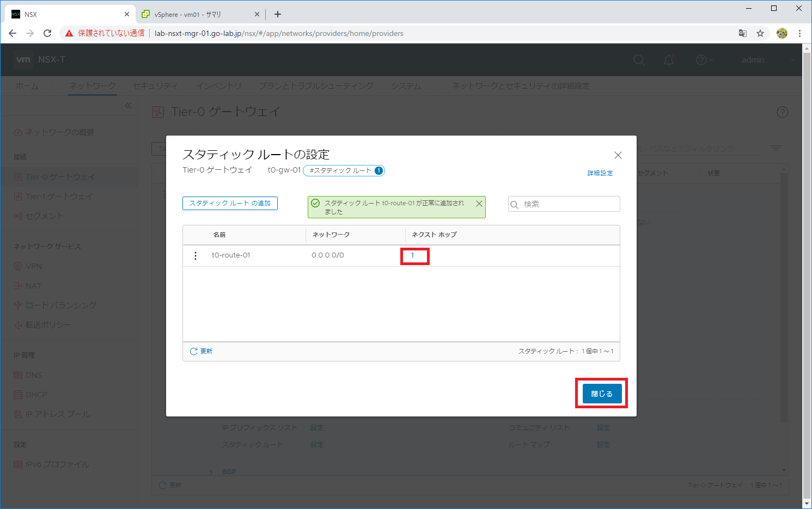This screenshot has height=509, width=812.
Task: Click 設定 link next to IP プリフィックス リスト
Action: click(317, 428)
